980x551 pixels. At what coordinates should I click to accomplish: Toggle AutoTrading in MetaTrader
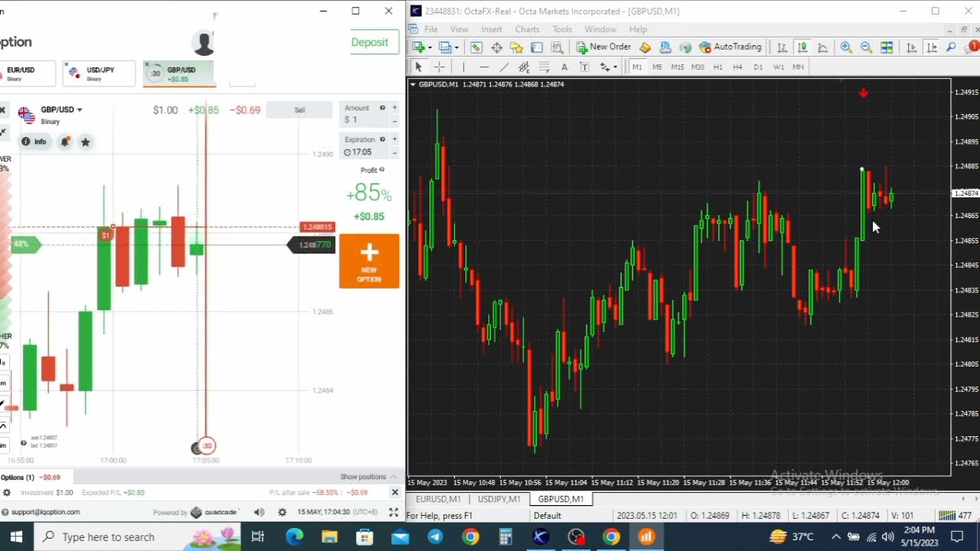730,47
